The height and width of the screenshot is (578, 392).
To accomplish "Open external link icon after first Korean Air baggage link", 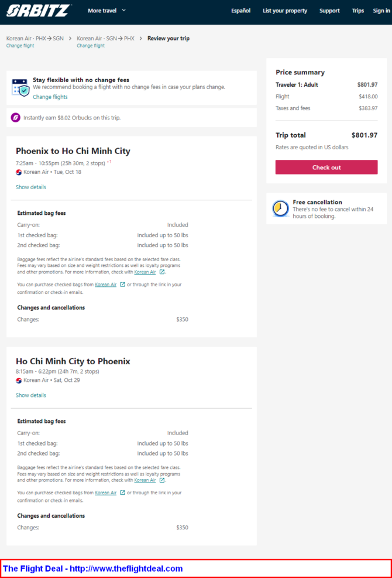I will tap(161, 272).
